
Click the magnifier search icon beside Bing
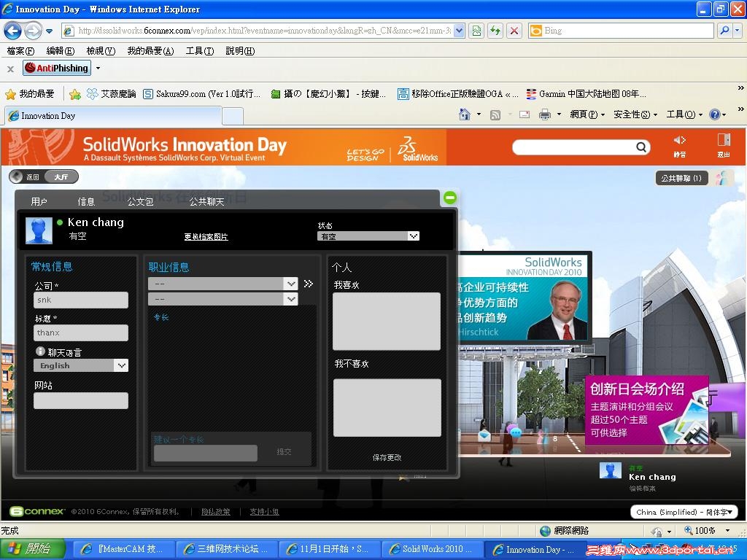pyautogui.click(x=725, y=31)
